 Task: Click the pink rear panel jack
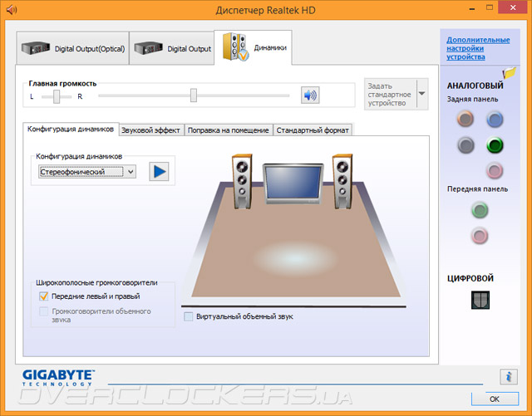(x=495, y=170)
